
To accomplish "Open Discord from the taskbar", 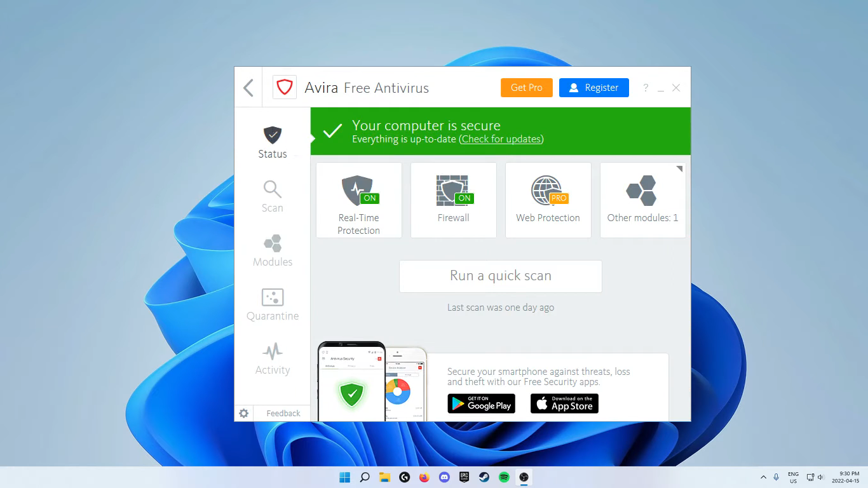I will [x=444, y=477].
